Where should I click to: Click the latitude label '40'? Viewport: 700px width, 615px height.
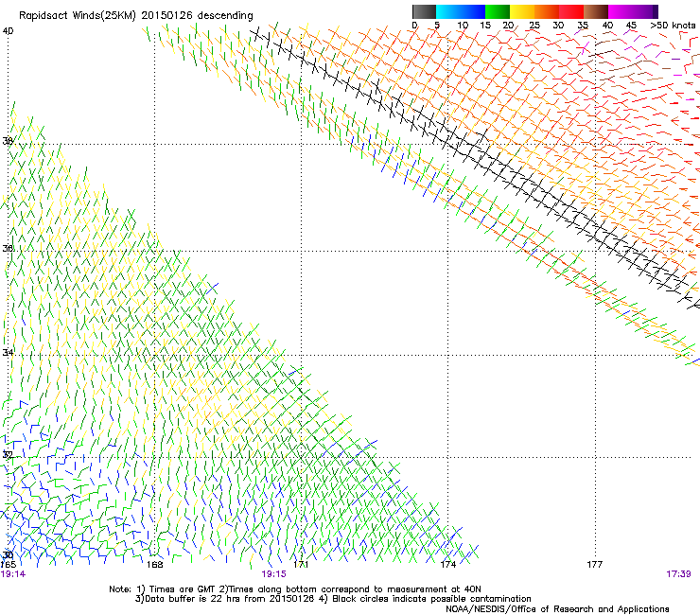click(8, 31)
